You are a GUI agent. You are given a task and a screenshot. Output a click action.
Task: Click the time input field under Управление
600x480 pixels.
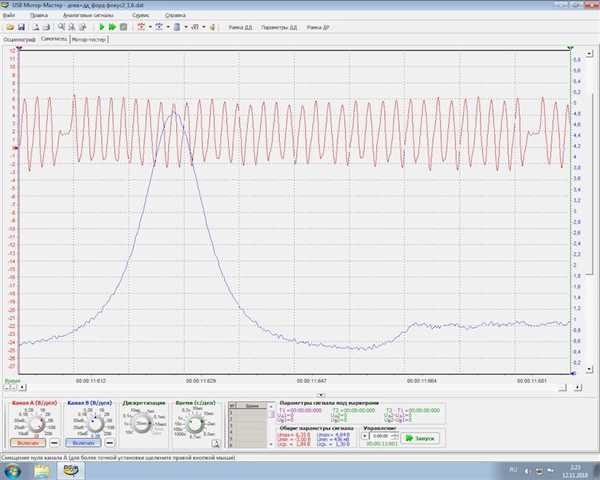[380, 436]
